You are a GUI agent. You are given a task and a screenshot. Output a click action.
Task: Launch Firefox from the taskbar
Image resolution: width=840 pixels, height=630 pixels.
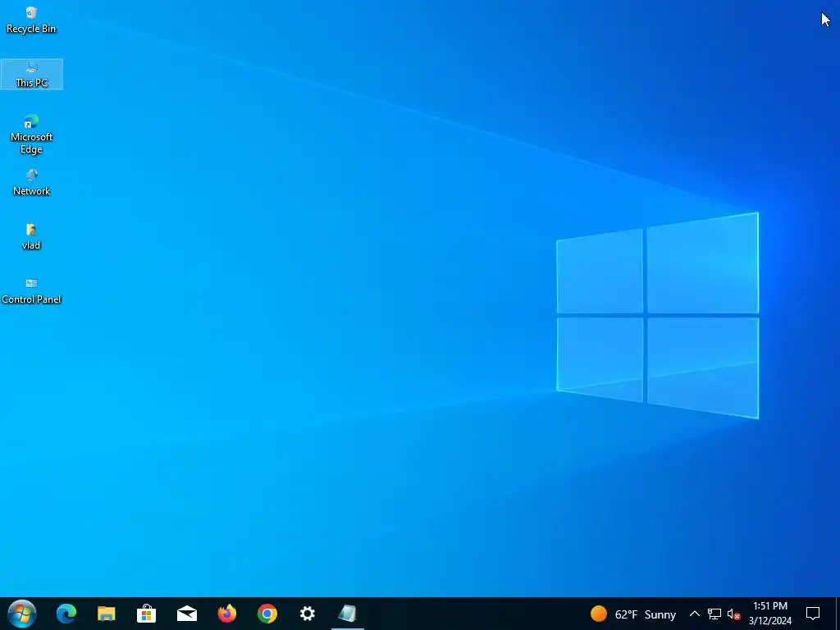coord(227,614)
